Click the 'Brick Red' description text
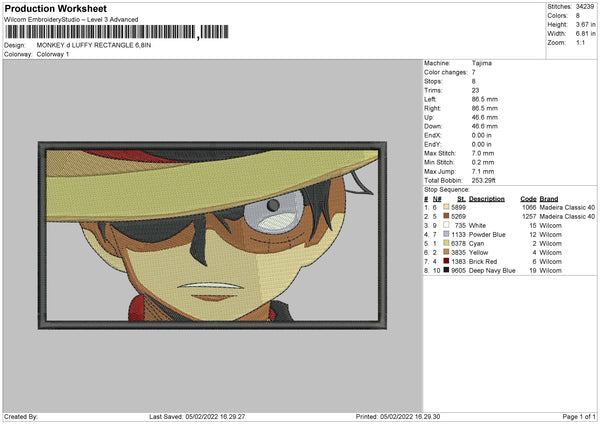The height and width of the screenshot is (424, 600). (x=483, y=262)
